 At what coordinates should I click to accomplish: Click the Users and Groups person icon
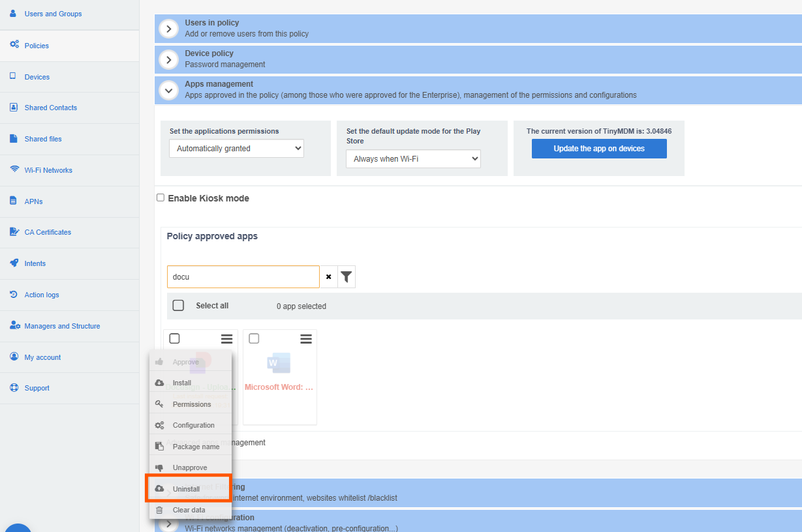(x=13, y=13)
